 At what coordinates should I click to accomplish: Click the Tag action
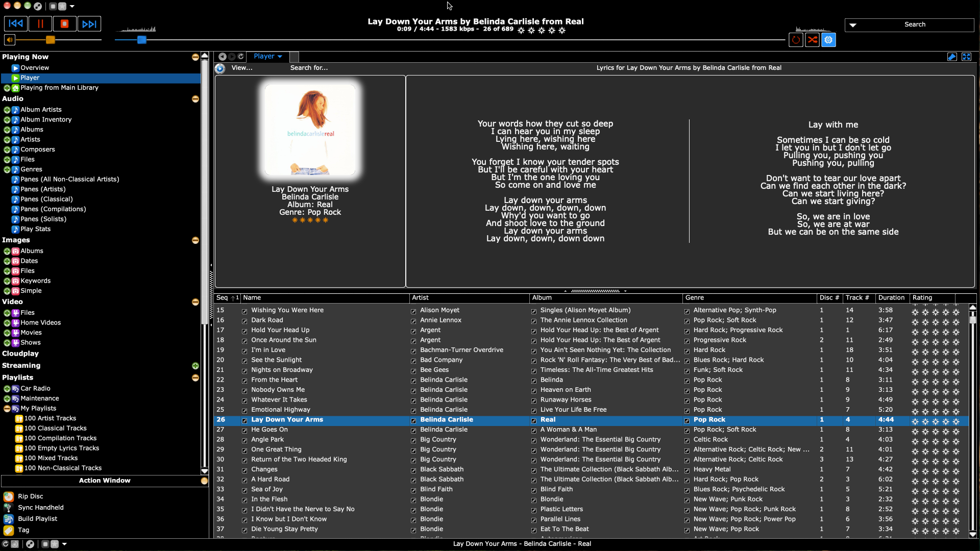click(x=23, y=530)
